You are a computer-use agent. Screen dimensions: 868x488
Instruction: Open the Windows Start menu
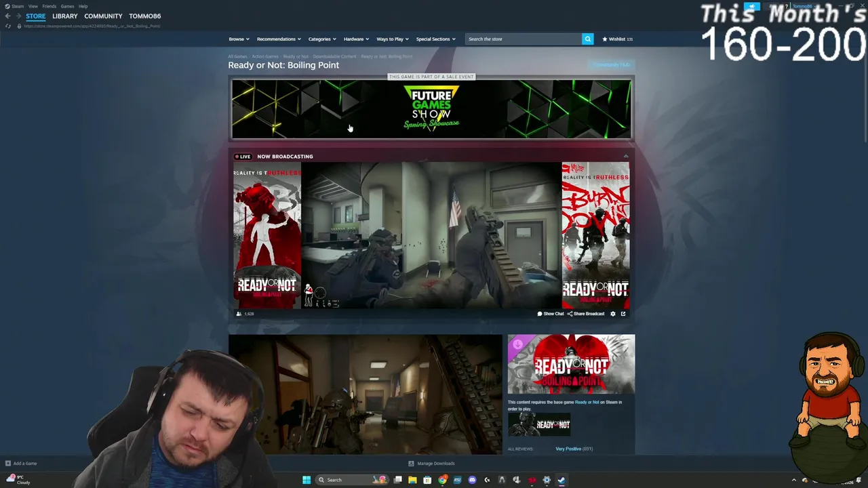point(307,480)
